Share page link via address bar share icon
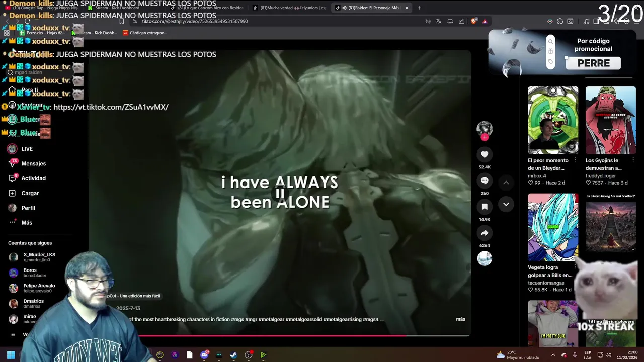This screenshot has width=644, height=362. click(x=461, y=21)
